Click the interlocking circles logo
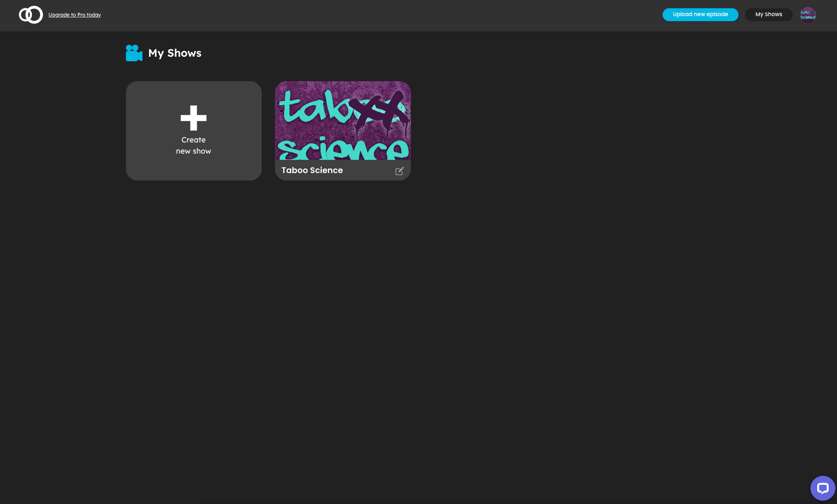The image size is (837, 504). pyautogui.click(x=31, y=15)
